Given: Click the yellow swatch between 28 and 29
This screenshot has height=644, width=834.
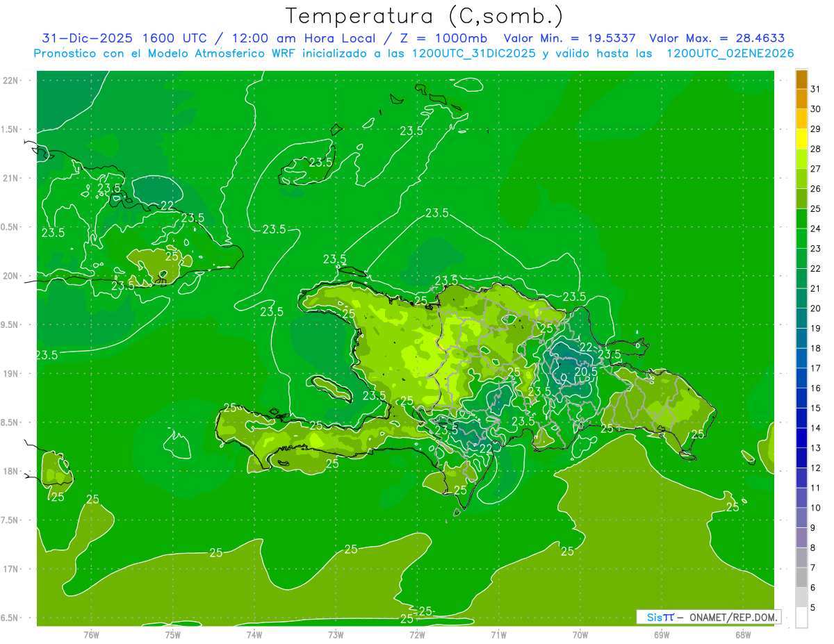Looking at the screenshot, I should point(801,139).
